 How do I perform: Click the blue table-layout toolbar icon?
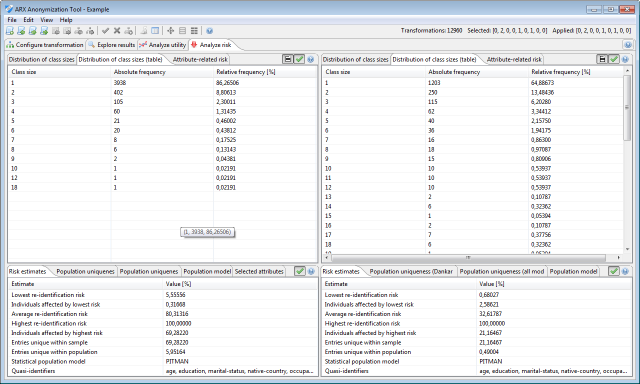155,31
